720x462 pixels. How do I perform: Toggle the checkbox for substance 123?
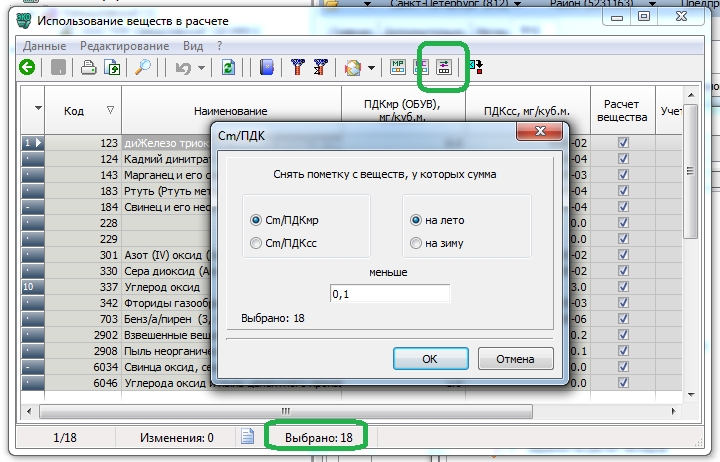pos(623,143)
